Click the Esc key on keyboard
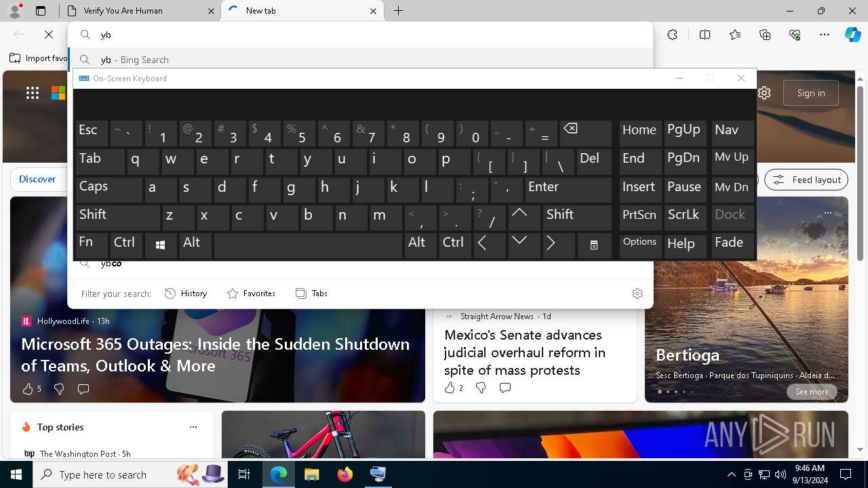868x488 pixels. coord(92,134)
